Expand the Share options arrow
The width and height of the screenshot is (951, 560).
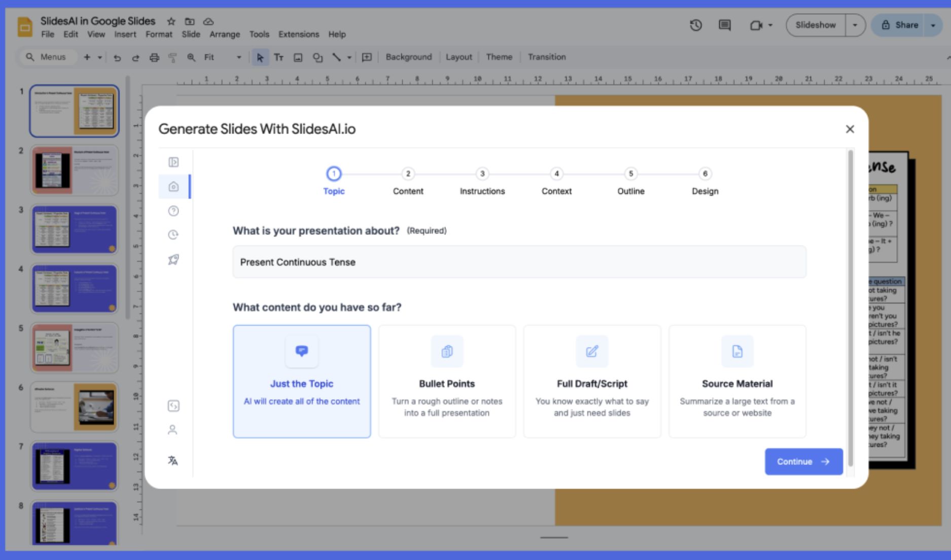tap(933, 25)
